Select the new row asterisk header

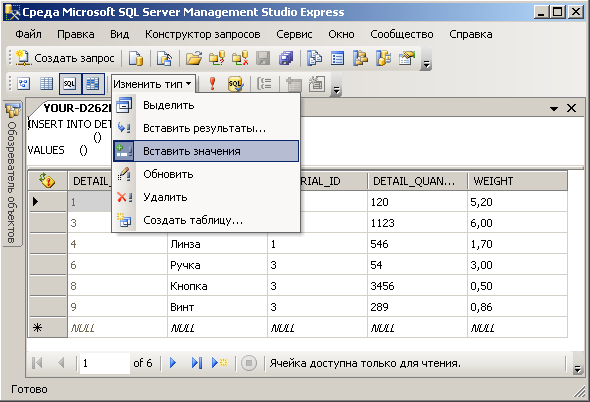coord(48,327)
